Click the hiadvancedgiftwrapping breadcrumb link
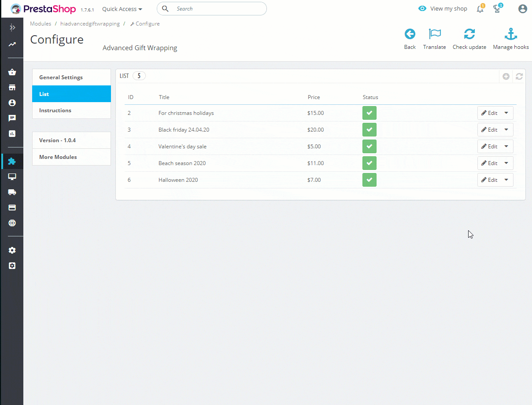This screenshot has width=532, height=405. (90, 24)
